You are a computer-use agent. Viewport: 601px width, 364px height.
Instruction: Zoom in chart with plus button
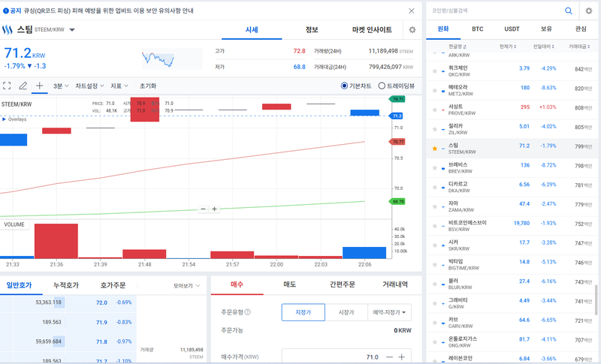[x=215, y=209]
